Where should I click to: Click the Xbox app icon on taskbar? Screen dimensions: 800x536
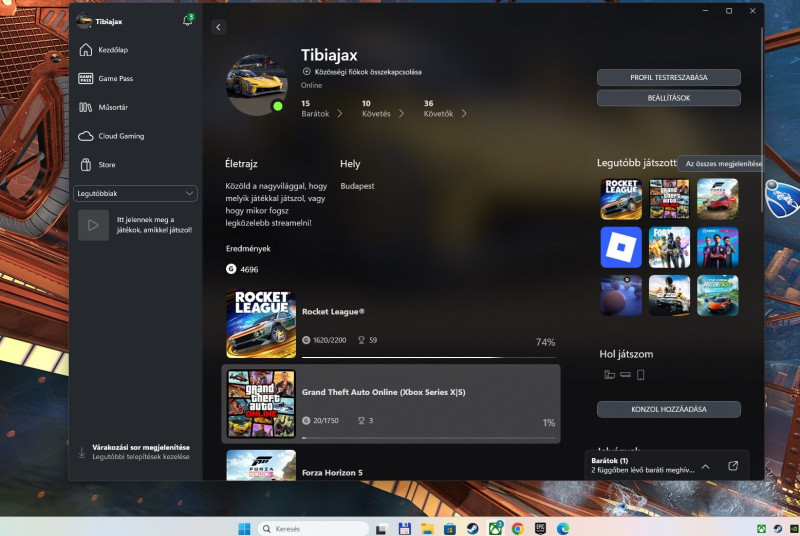pyautogui.click(x=495, y=529)
